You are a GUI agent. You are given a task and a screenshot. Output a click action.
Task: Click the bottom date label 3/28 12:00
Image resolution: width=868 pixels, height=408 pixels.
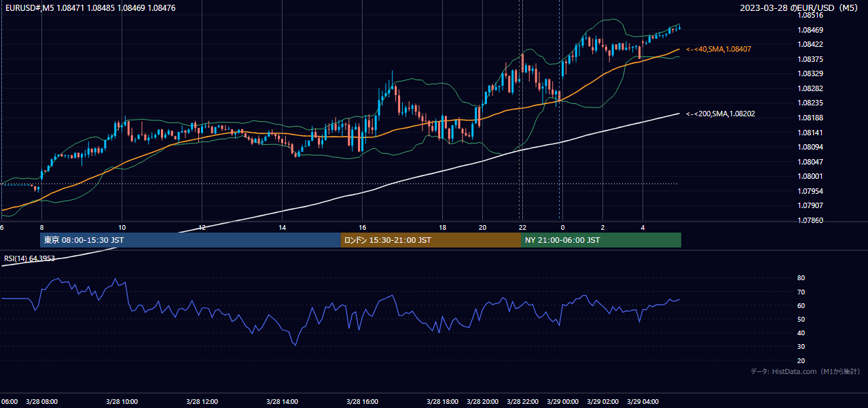click(202, 402)
